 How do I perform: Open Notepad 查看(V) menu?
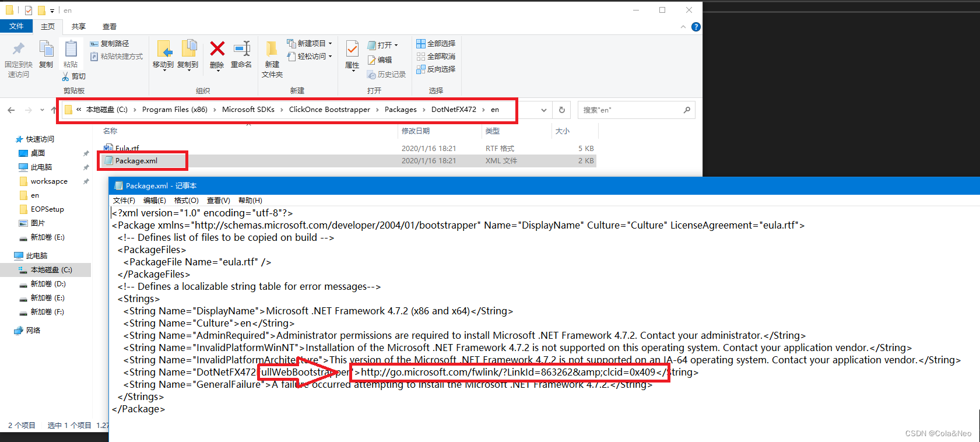pos(219,201)
